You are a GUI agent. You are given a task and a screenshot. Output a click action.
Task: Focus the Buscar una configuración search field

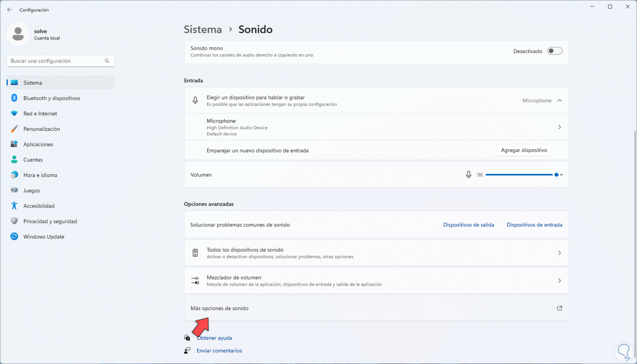tap(56, 61)
